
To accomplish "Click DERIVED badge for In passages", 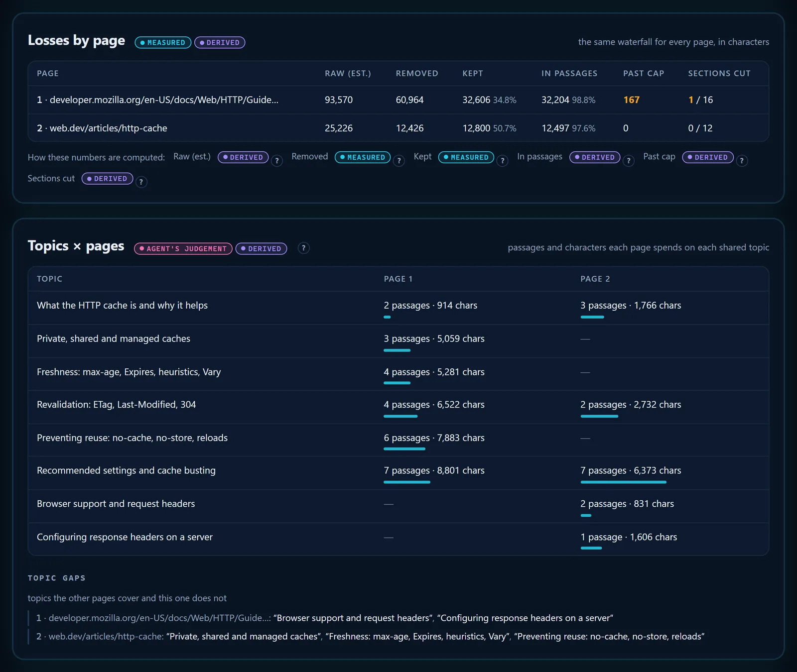I will click(x=595, y=157).
